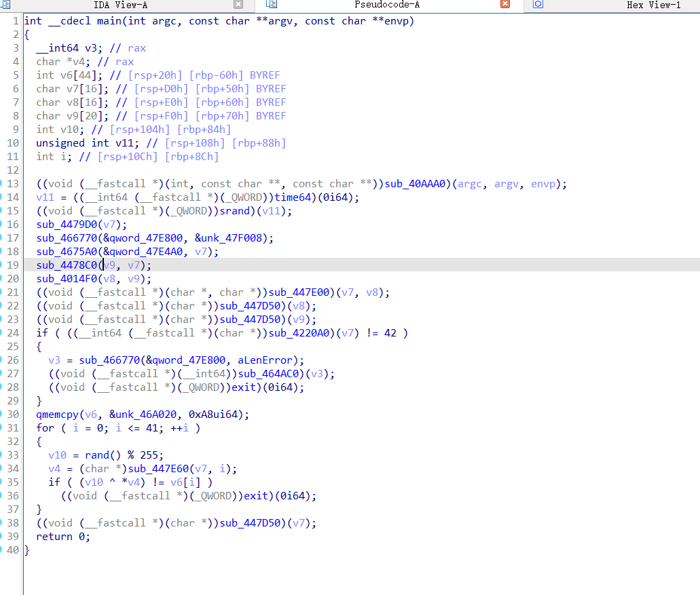Viewport: 700px width, 595px height.
Task: Click envp argument on line 13
Action: pyautogui.click(x=543, y=184)
